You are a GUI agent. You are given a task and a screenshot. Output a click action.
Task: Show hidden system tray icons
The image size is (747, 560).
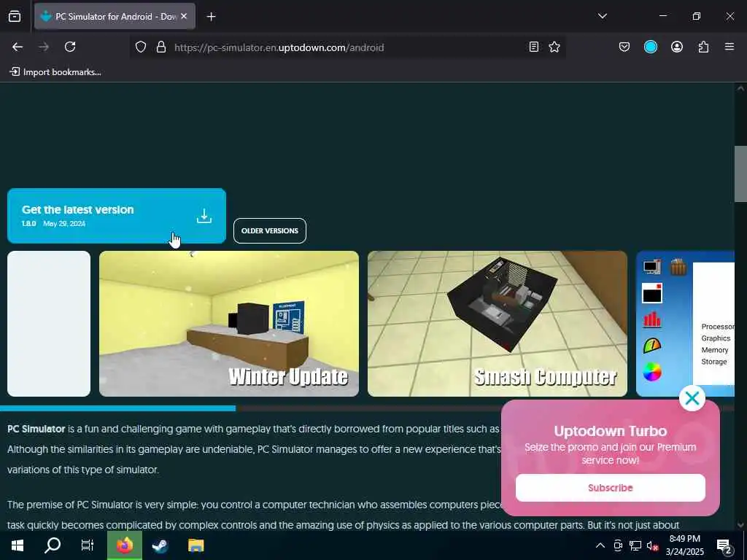point(600,545)
